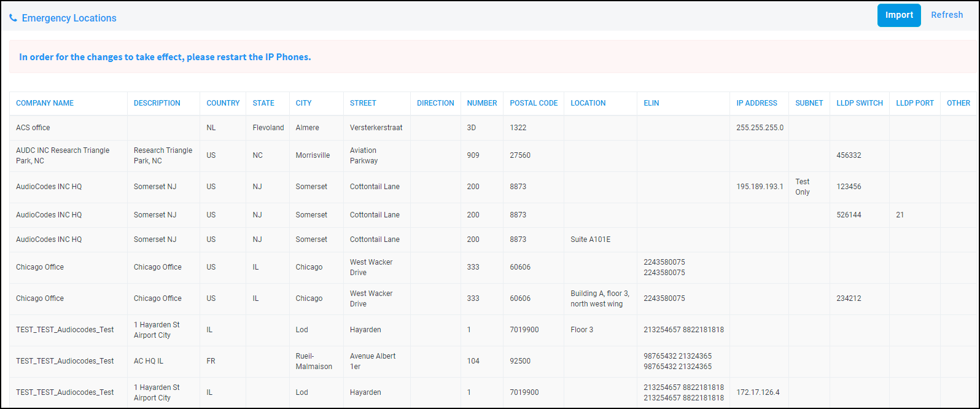The width and height of the screenshot is (980, 409).
Task: Click the LOCATION column header
Action: click(588, 103)
